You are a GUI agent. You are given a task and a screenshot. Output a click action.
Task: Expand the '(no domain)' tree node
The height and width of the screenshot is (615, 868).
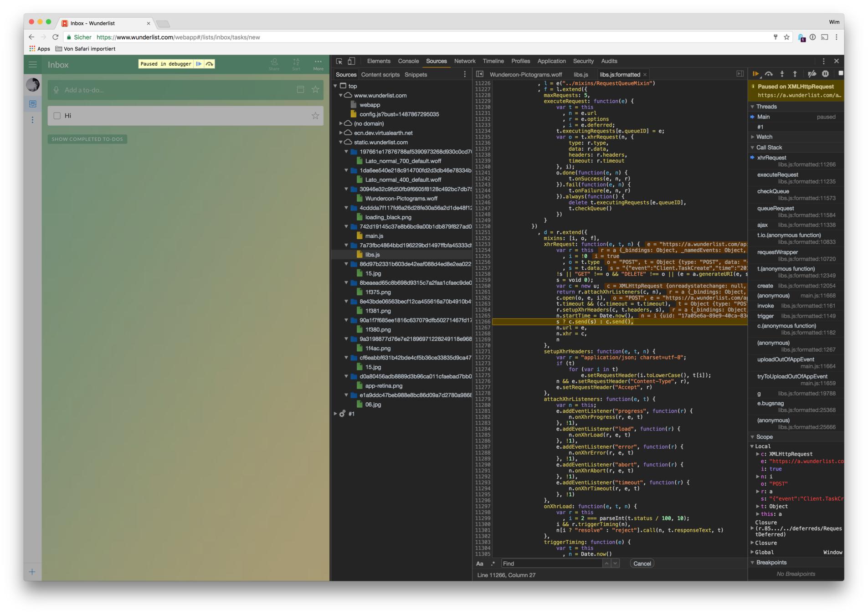pos(341,123)
